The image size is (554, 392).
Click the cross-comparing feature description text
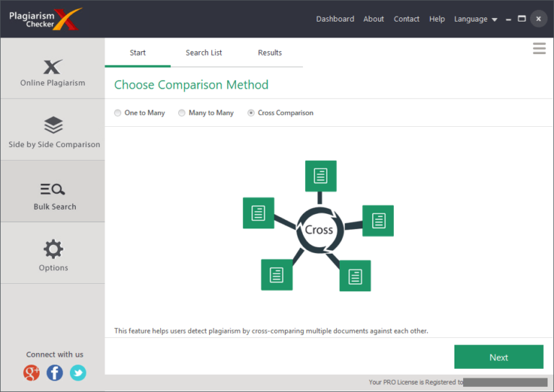click(x=271, y=331)
